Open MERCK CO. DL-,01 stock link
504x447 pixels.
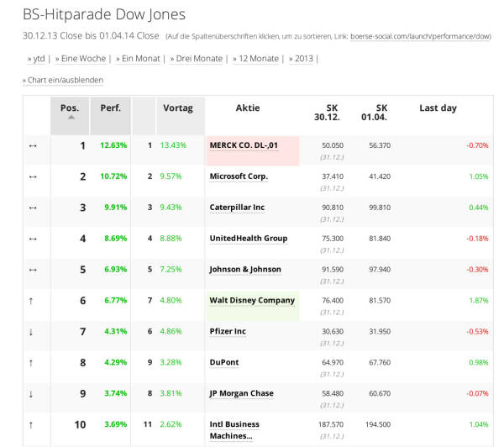click(243, 145)
